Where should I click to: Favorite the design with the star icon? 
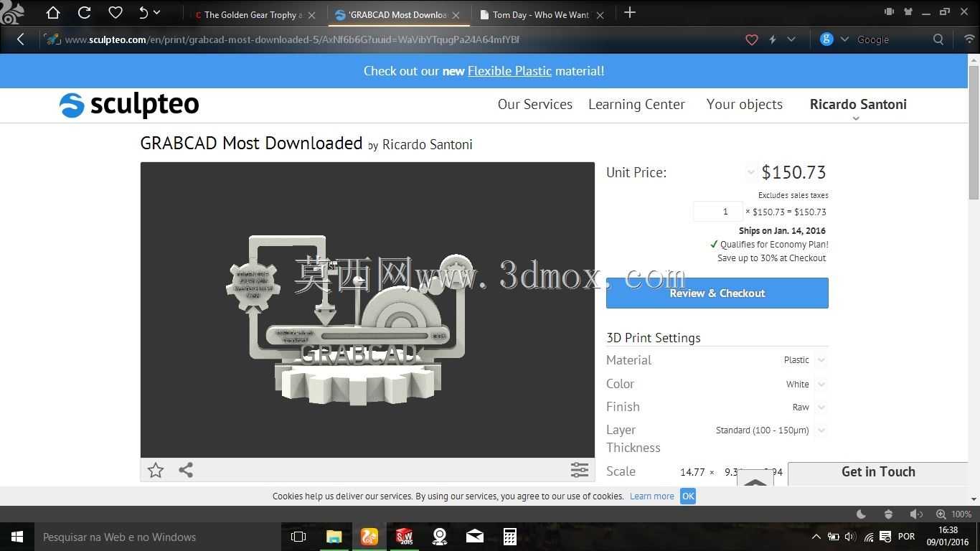tap(156, 470)
